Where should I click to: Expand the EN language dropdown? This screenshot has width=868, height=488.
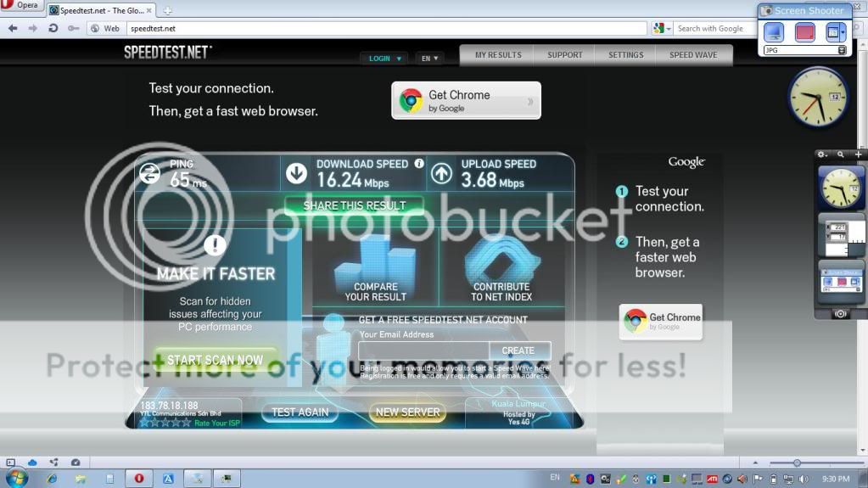pyautogui.click(x=429, y=59)
